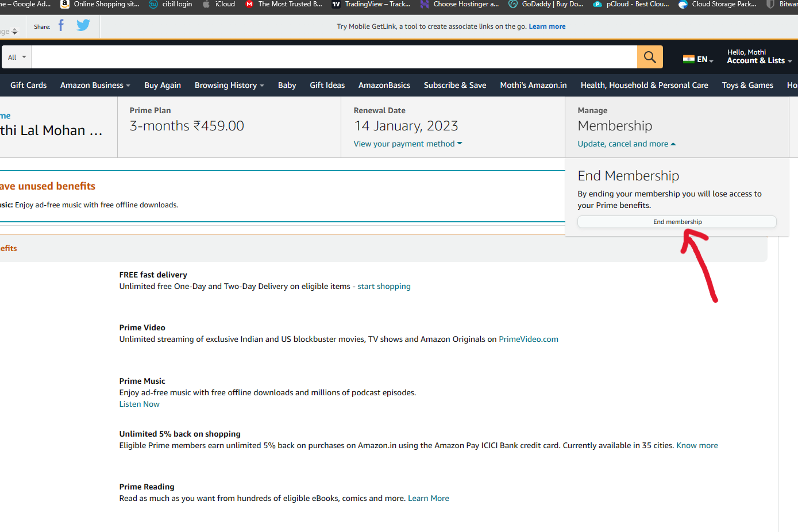Click the 'Prime Plan' label
Viewport: 798px width, 532px height.
[x=150, y=110]
